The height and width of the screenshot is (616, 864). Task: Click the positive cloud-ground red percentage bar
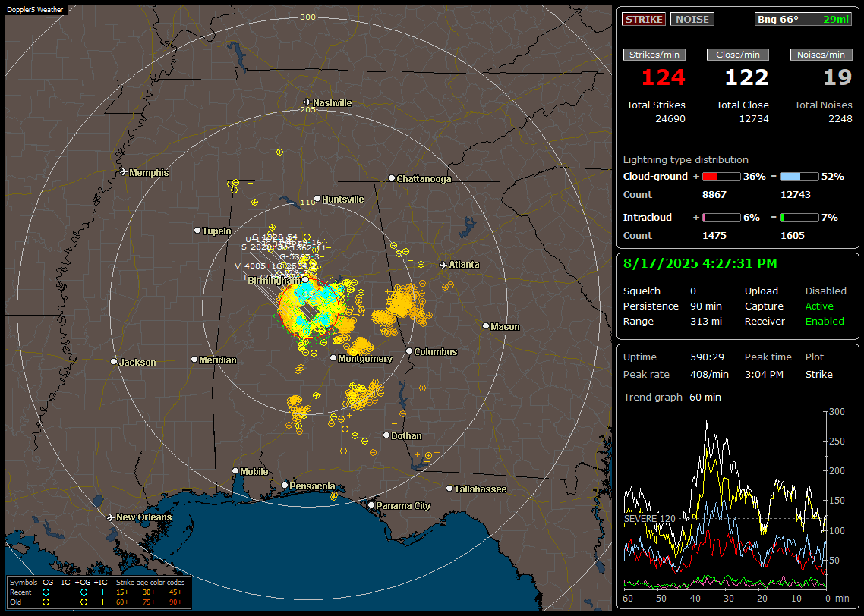(721, 177)
